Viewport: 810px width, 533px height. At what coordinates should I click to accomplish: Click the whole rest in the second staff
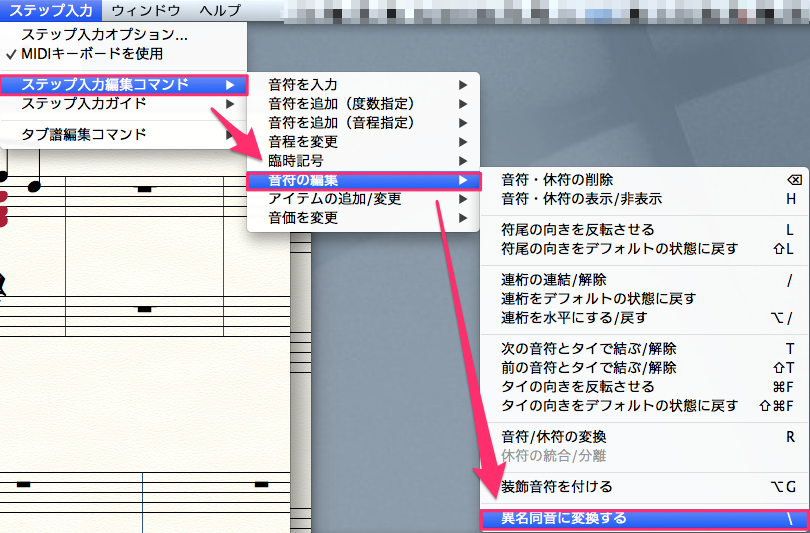click(x=144, y=309)
